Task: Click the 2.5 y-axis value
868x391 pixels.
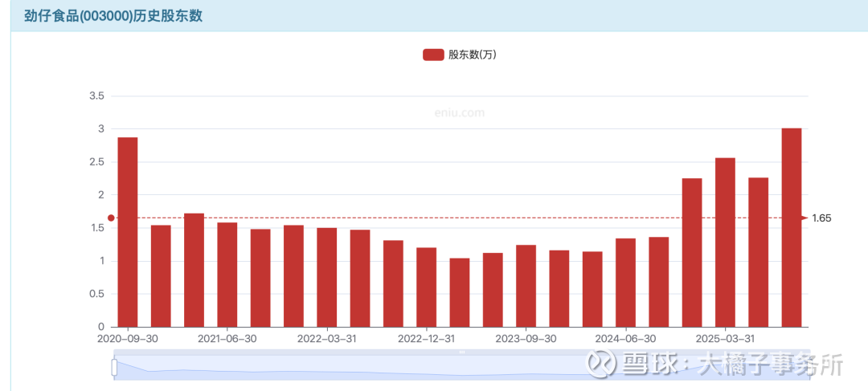Action: pos(97,162)
